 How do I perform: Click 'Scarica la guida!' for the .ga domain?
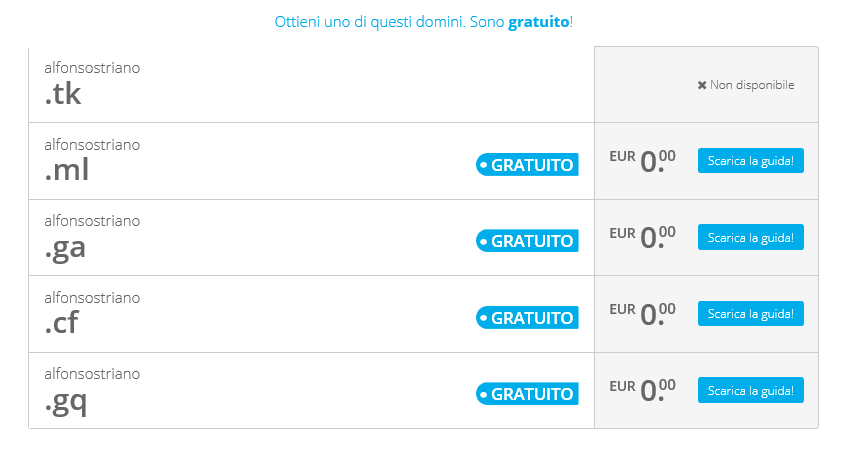click(x=751, y=237)
